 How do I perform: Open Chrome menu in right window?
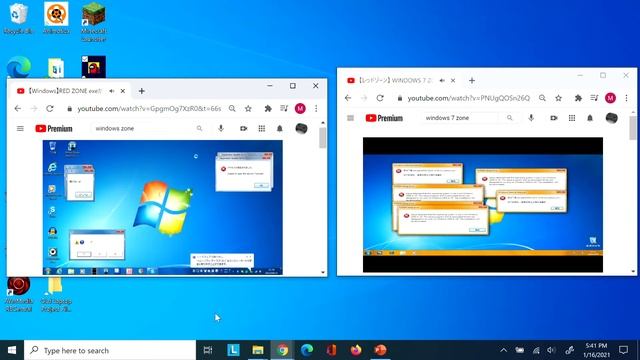(x=626, y=98)
